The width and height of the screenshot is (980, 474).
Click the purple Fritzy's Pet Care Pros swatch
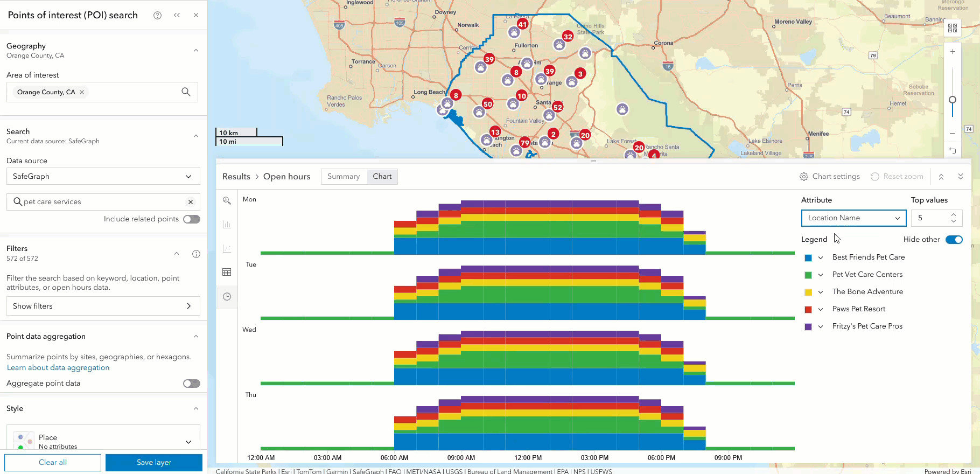[x=808, y=327]
